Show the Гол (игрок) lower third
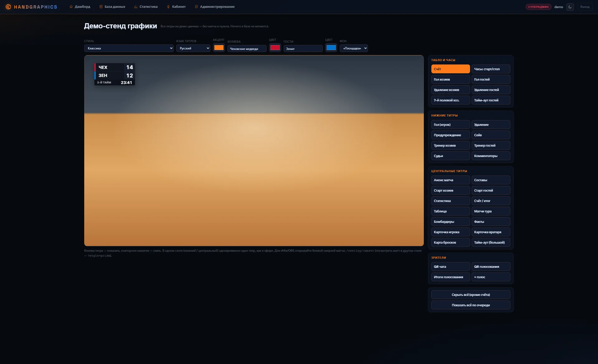The image size is (598, 364). [450, 125]
